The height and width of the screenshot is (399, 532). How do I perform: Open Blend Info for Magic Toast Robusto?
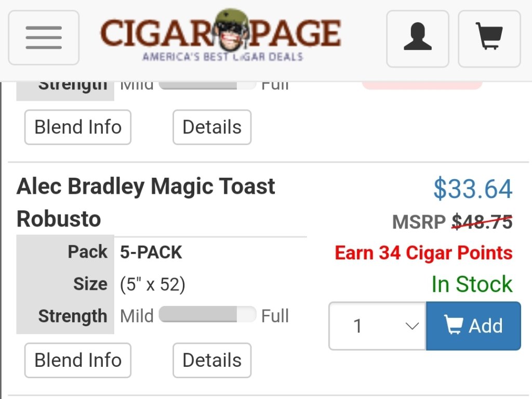click(78, 360)
